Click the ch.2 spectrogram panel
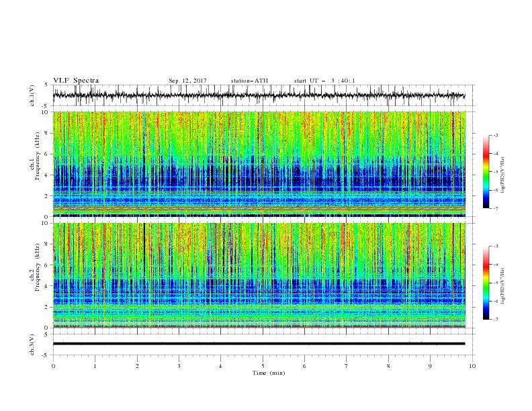532x411 pixels. [x=259, y=275]
